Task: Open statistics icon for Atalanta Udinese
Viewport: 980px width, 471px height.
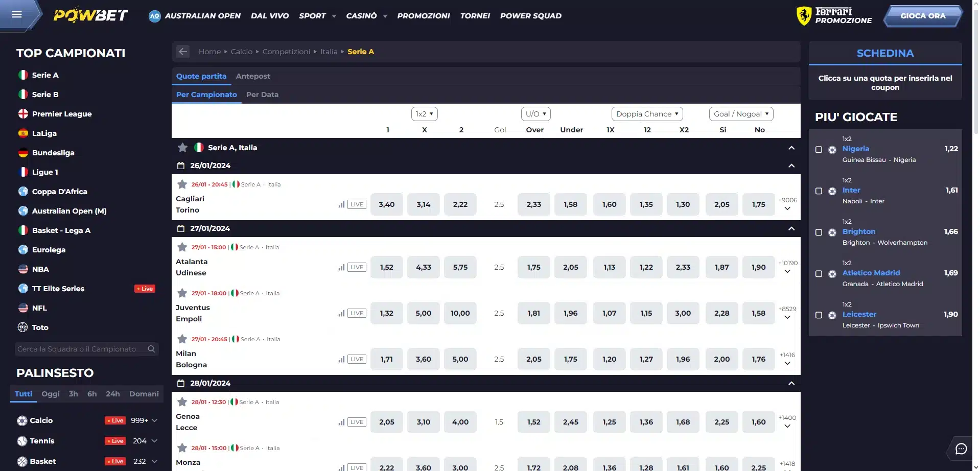Action: point(341,267)
